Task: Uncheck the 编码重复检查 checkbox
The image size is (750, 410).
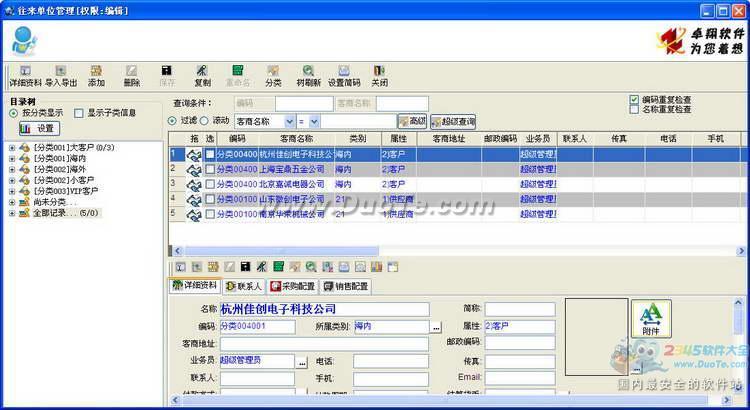Action: pyautogui.click(x=634, y=100)
